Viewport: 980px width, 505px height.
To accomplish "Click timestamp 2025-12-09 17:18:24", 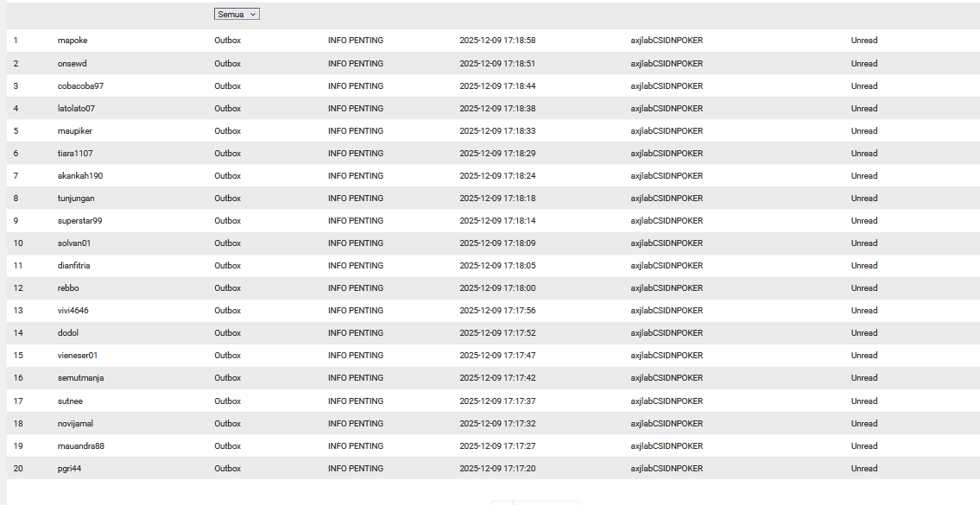I will pyautogui.click(x=497, y=176).
